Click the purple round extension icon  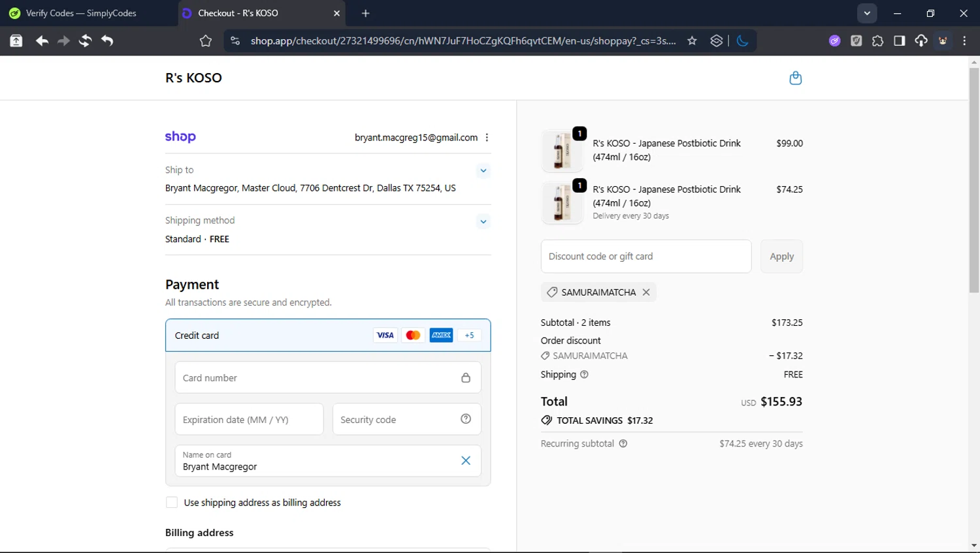(x=835, y=41)
